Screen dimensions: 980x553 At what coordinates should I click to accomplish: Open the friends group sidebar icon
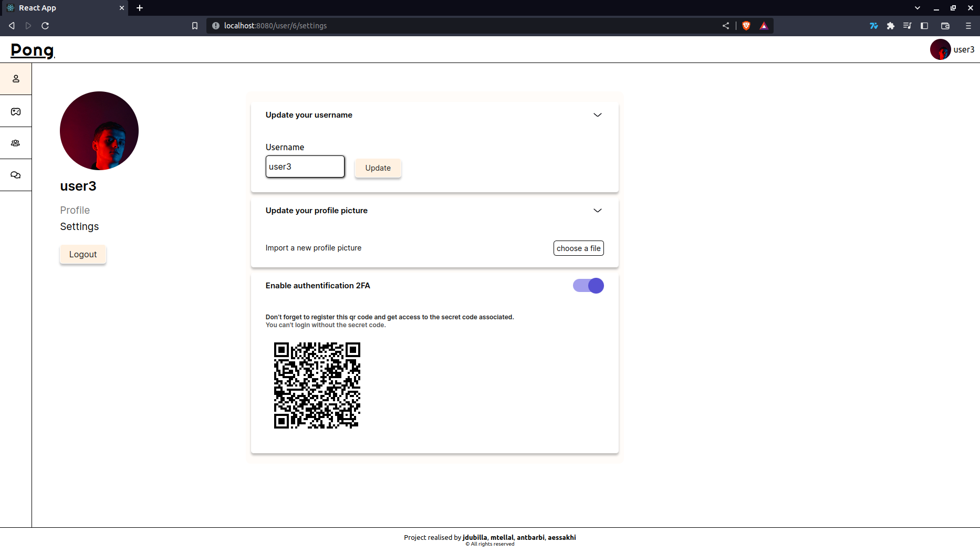pyautogui.click(x=16, y=143)
